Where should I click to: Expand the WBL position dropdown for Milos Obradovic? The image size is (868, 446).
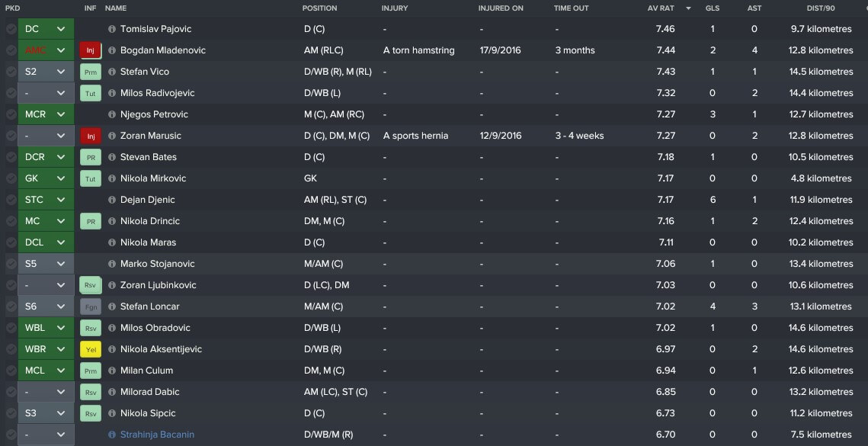tap(60, 328)
